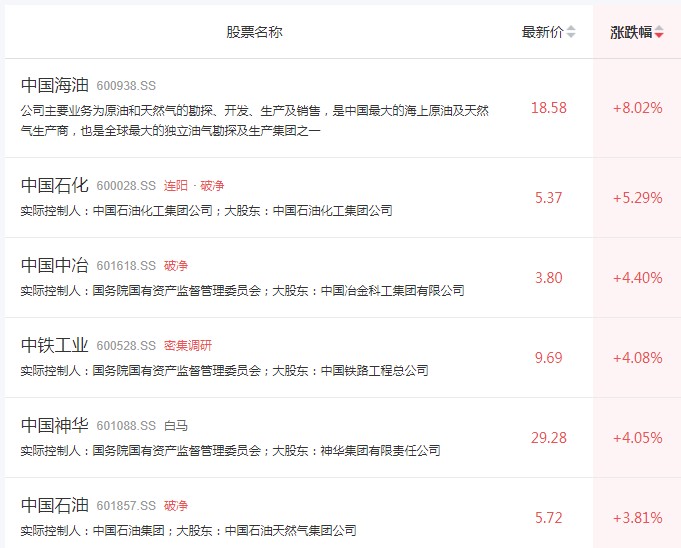Click the 破净 tag next to 连阳
681x548 pixels.
(212, 186)
